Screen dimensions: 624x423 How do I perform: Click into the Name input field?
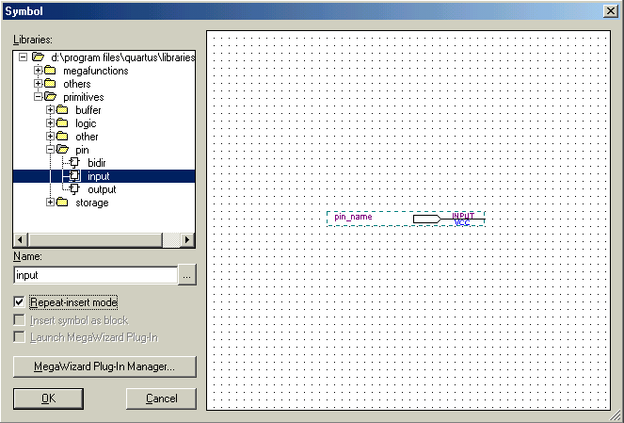click(96, 275)
